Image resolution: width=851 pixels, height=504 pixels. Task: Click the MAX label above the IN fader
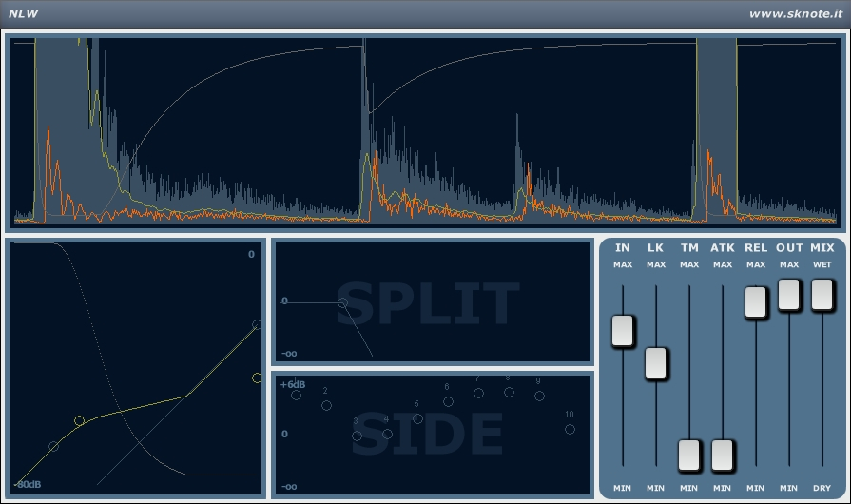[x=623, y=264]
